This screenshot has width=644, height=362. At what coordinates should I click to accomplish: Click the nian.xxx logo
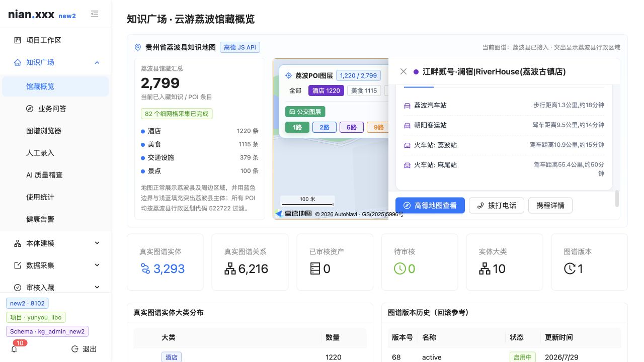pos(31,15)
